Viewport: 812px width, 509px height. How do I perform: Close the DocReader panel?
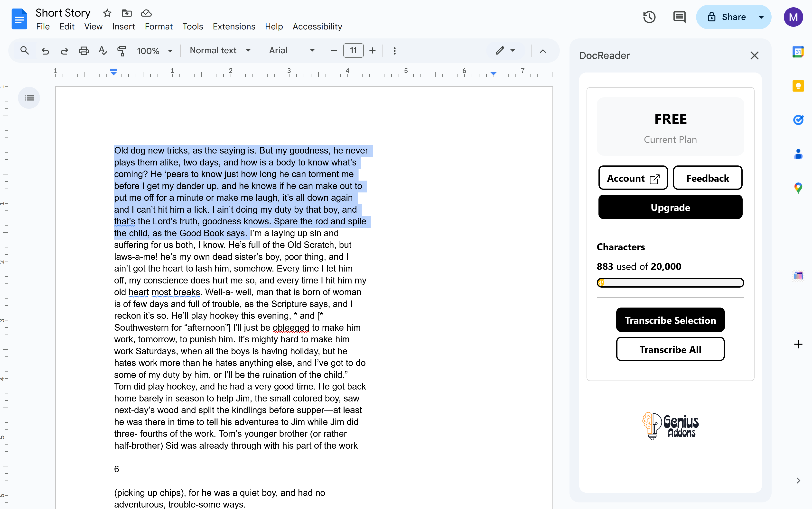[x=754, y=55]
